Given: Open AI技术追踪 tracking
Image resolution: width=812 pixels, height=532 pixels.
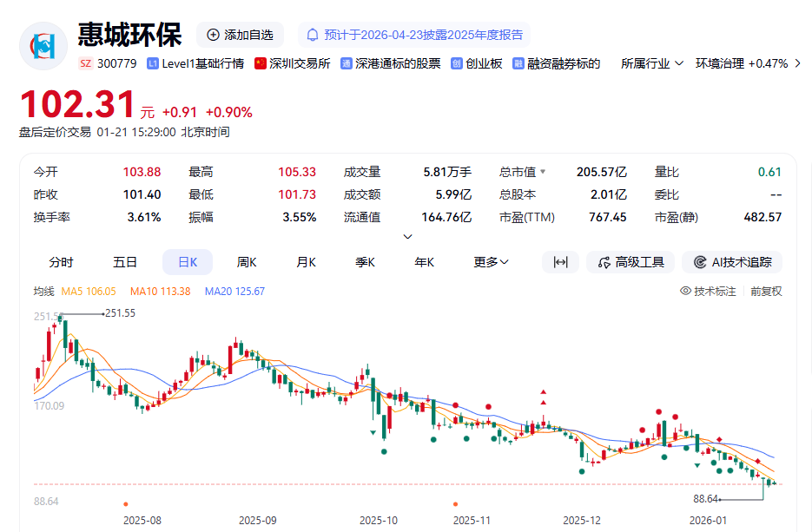Looking at the screenshot, I should point(732,262).
